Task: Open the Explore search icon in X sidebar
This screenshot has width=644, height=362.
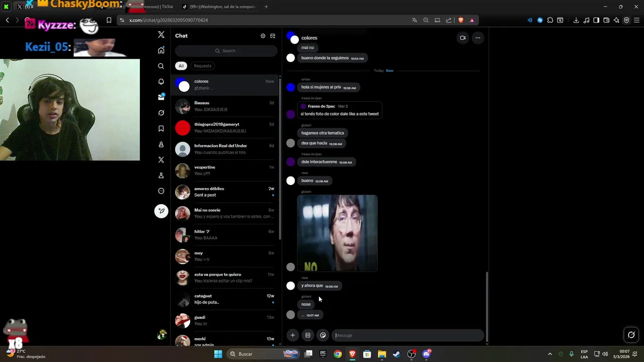Action: click(x=161, y=66)
